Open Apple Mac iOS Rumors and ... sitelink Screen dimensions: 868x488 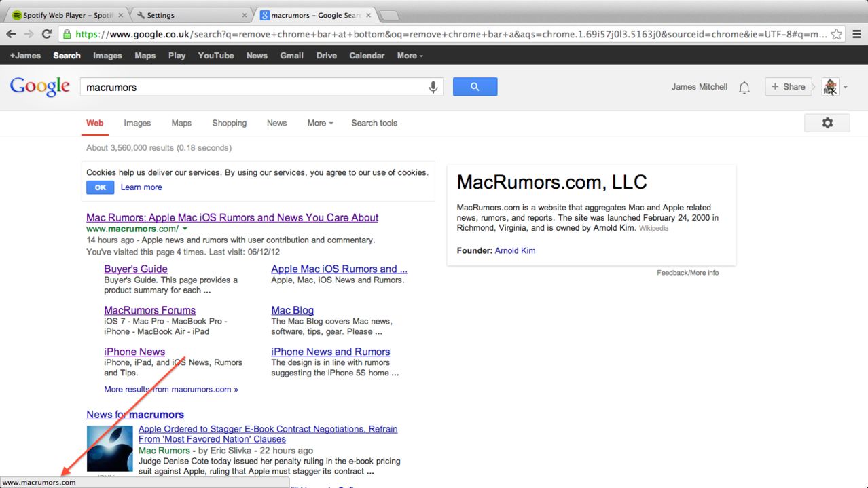pyautogui.click(x=339, y=269)
